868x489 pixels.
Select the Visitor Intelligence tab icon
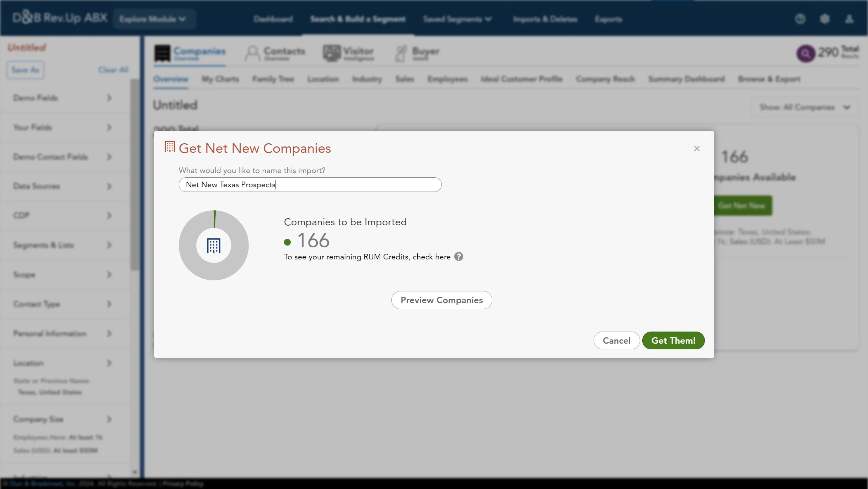[332, 53]
